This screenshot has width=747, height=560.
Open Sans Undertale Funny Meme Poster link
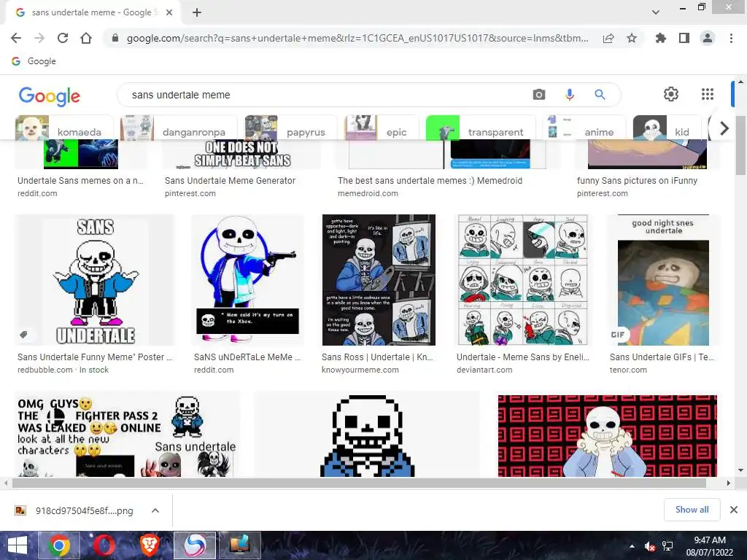click(95, 357)
